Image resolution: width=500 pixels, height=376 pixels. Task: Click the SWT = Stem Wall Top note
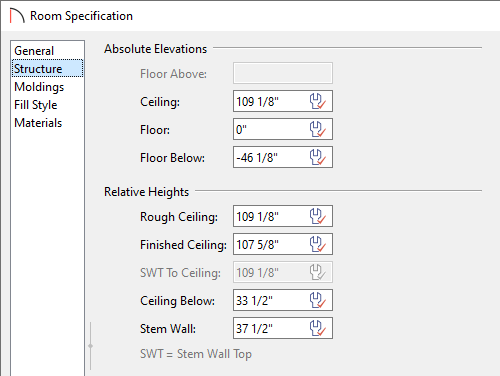click(196, 354)
